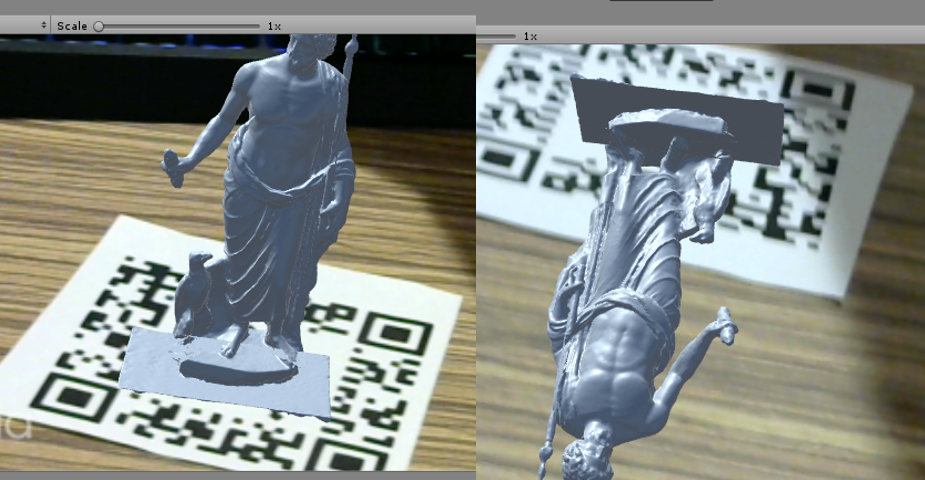Open the aspect ratio dropdown beside Scale

43,25
